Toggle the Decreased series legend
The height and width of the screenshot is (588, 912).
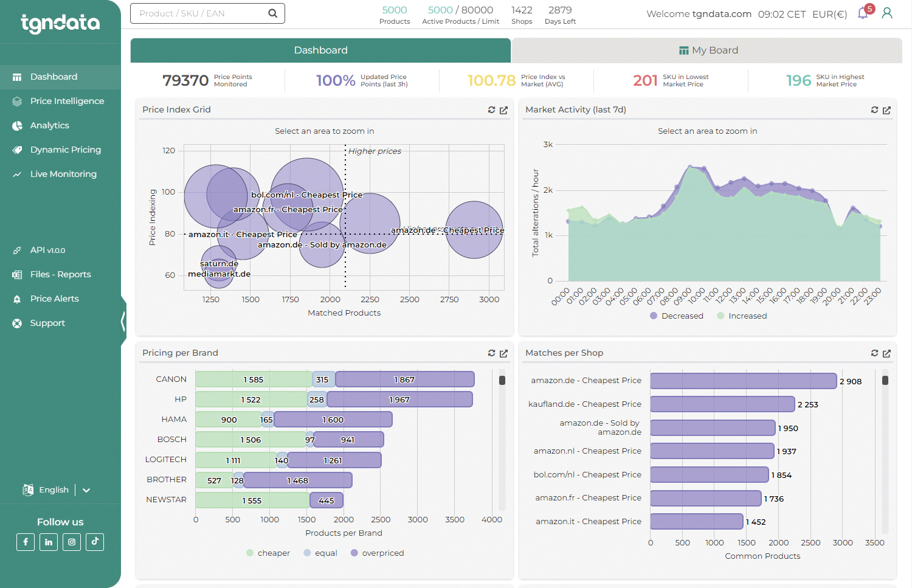pos(677,316)
